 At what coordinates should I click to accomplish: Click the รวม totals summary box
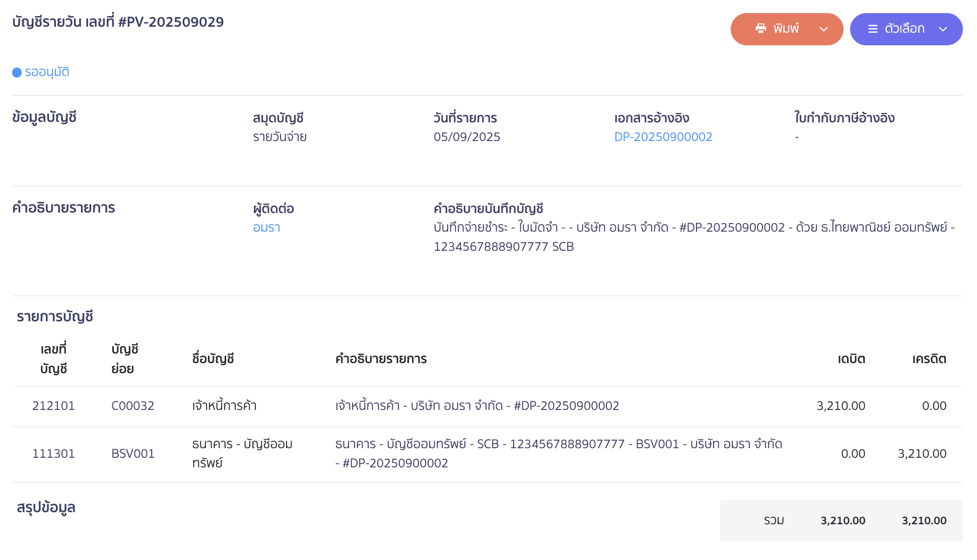[x=842, y=521]
